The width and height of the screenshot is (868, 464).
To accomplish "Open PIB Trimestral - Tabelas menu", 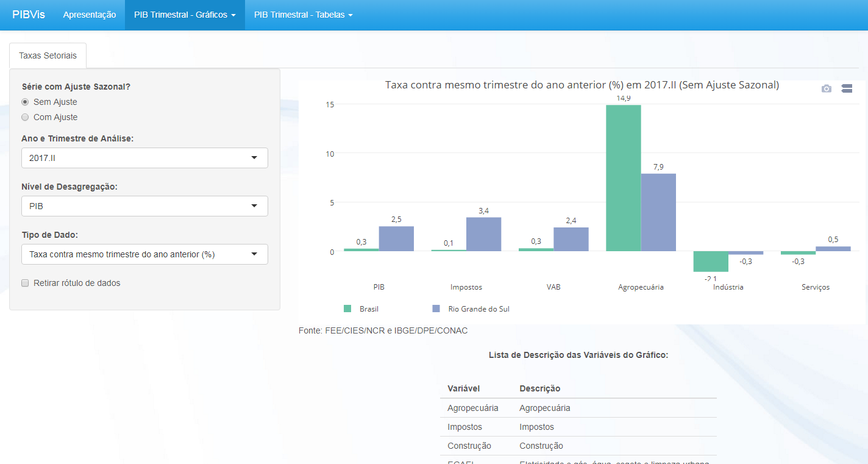I will tap(303, 15).
